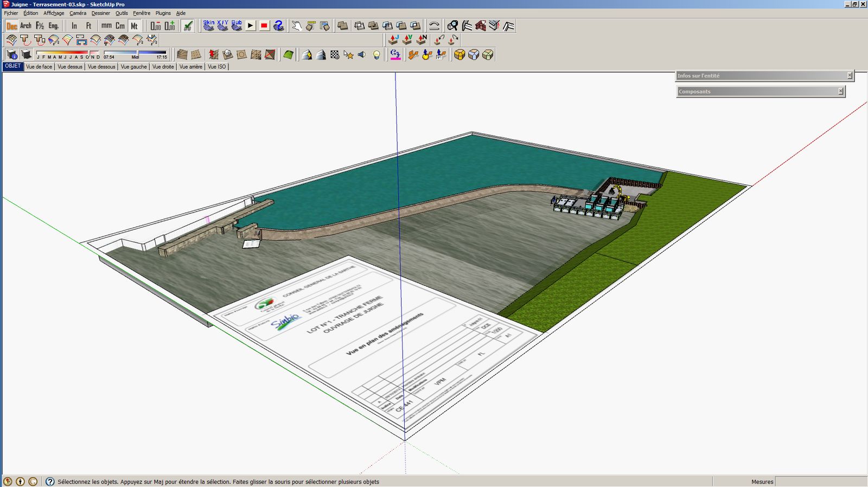Select the Bub bubble tool

237,25
